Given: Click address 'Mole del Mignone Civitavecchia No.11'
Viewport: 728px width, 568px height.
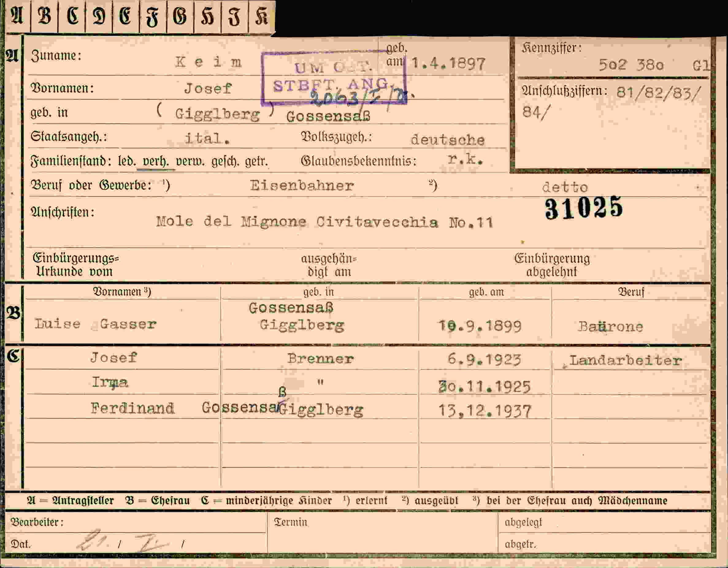Looking at the screenshot, I should (x=325, y=222).
